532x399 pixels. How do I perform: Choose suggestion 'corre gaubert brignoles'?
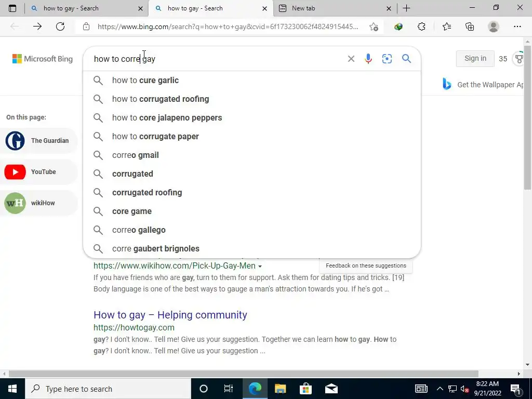click(252, 248)
